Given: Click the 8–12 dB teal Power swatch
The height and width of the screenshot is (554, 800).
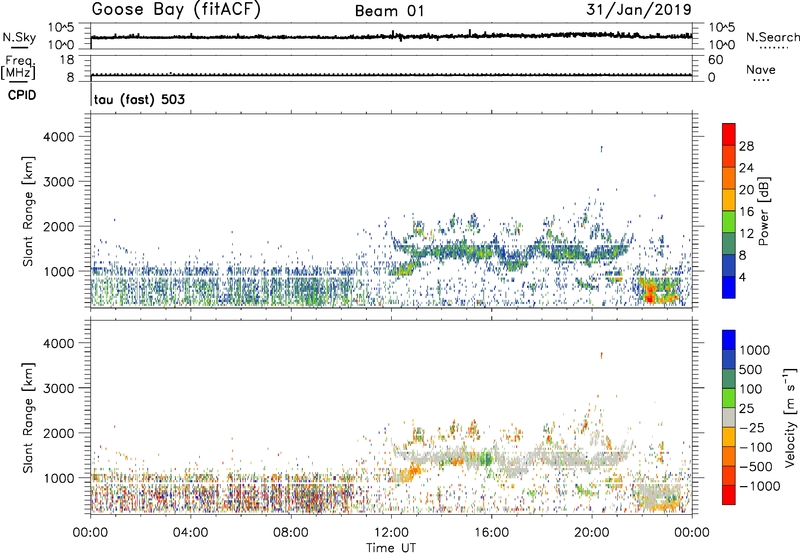Looking at the screenshot, I should [729, 243].
